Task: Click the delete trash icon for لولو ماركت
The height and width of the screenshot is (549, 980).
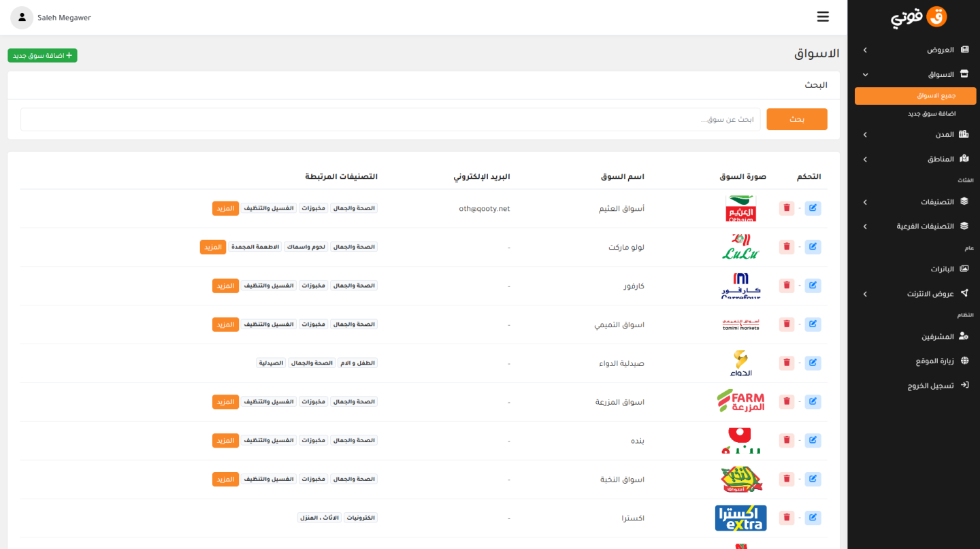Action: click(787, 247)
